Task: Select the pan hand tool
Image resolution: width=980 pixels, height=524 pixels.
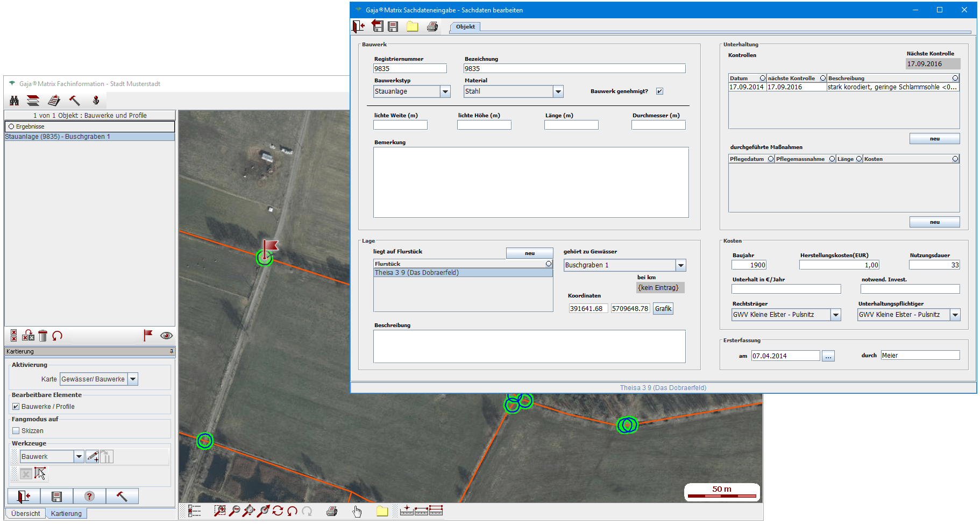Action: point(357,511)
